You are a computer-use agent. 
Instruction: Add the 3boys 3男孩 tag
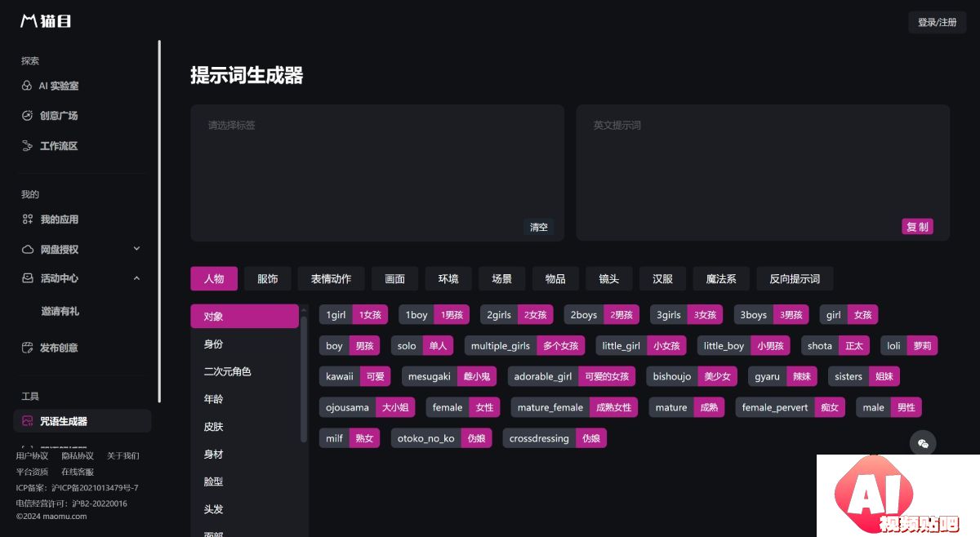(x=771, y=314)
